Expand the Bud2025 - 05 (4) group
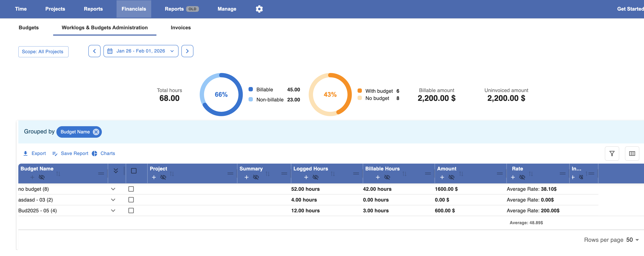 click(113, 211)
